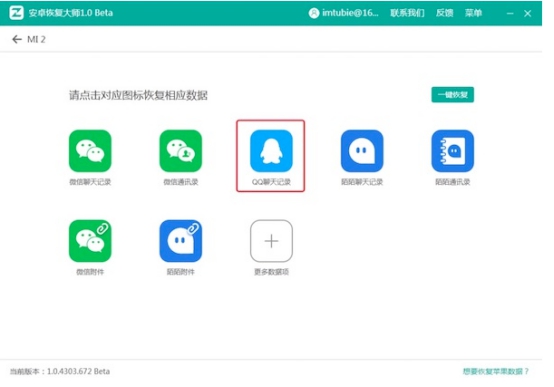Screen dimensions: 554x387
Task: Open Momo attachments icon (陌陌附件)
Action: pos(181,241)
